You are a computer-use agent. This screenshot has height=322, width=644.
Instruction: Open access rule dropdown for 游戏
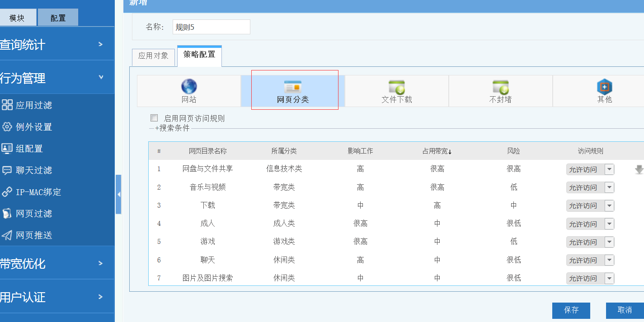609,242
